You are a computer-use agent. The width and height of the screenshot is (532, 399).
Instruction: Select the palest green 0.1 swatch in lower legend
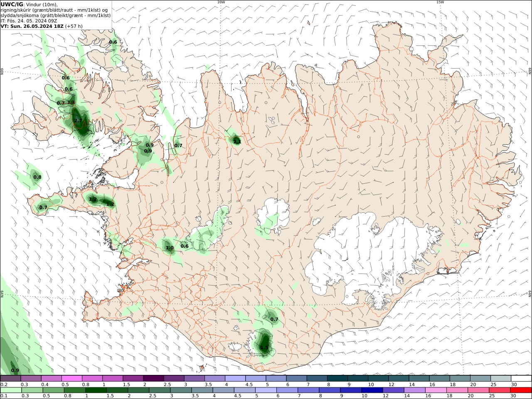point(11,390)
